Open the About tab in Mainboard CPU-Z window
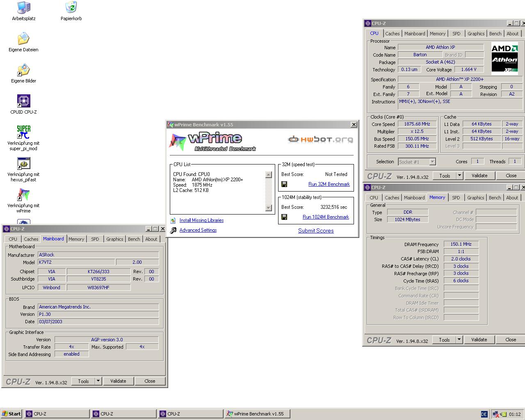Image resolution: width=525 pixels, height=420 pixels. click(151, 239)
